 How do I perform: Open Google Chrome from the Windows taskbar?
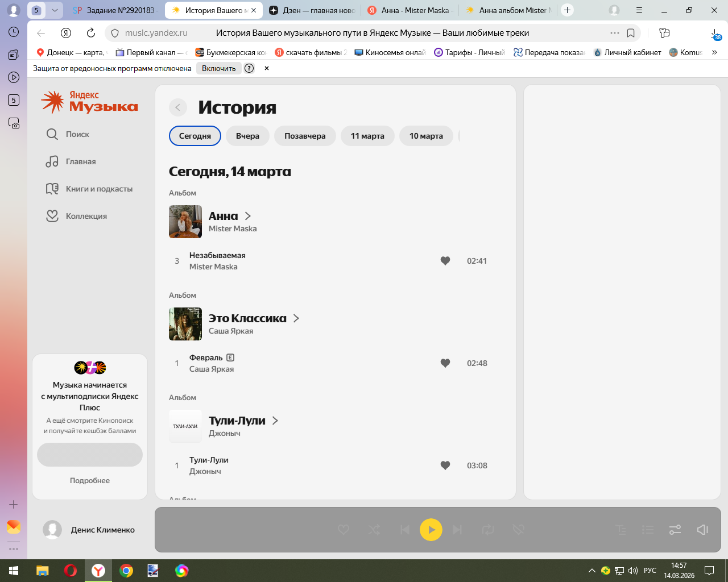click(x=126, y=571)
